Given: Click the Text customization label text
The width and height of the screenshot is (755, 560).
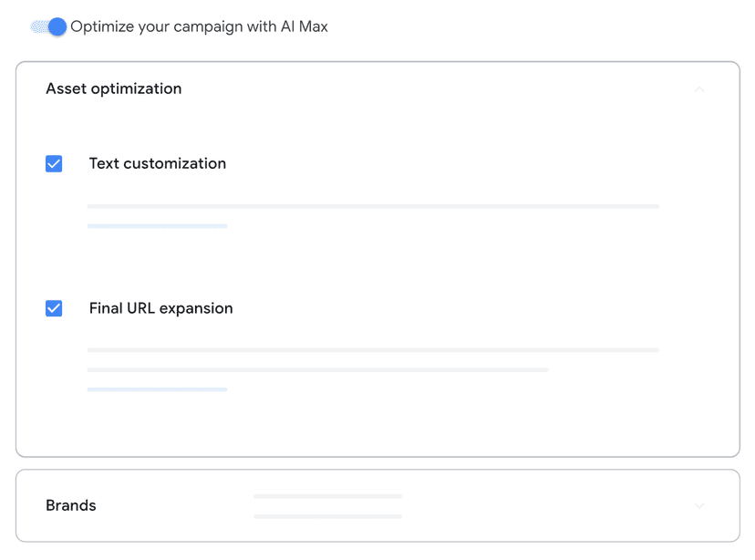Looking at the screenshot, I should [158, 164].
